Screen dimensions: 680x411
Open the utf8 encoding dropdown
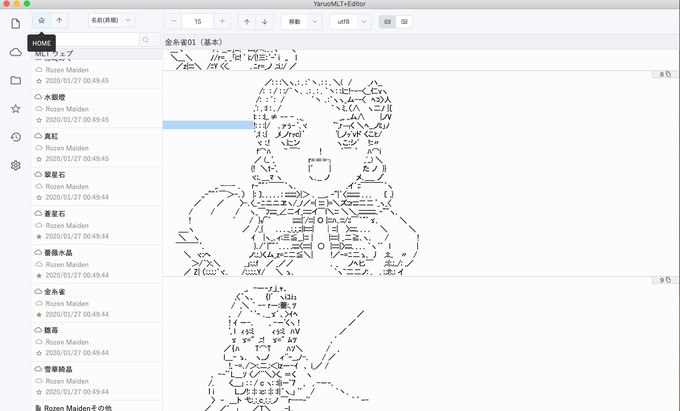click(350, 22)
